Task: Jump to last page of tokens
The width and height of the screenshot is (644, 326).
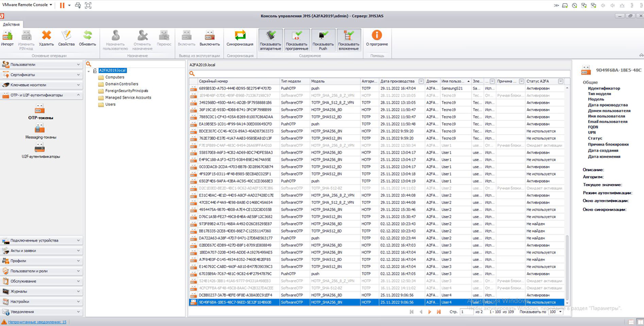Action: (439, 312)
